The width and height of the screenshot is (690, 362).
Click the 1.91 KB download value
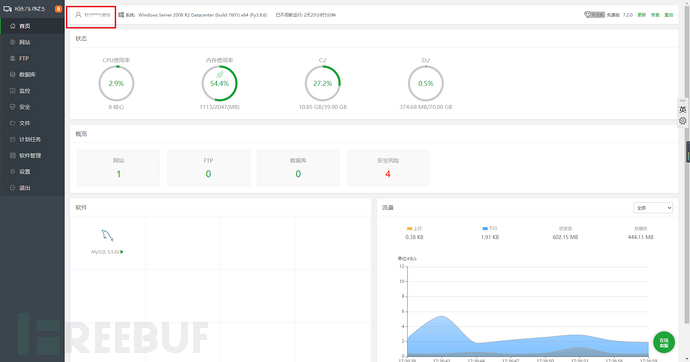click(490, 237)
